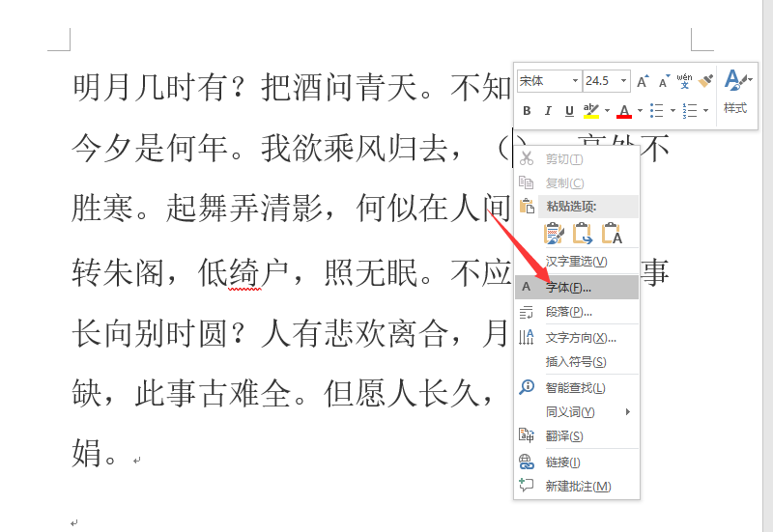Choose Merge Formatting paste icon

tap(583, 234)
